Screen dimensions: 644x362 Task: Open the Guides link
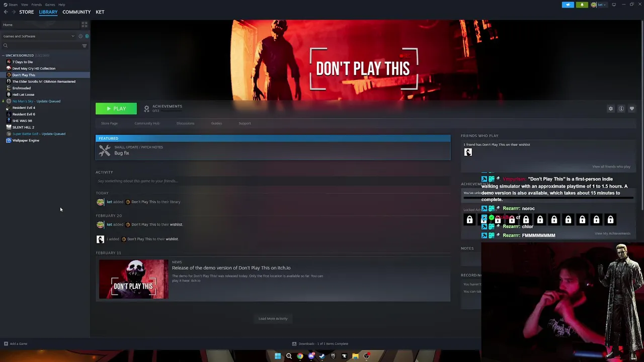216,123
